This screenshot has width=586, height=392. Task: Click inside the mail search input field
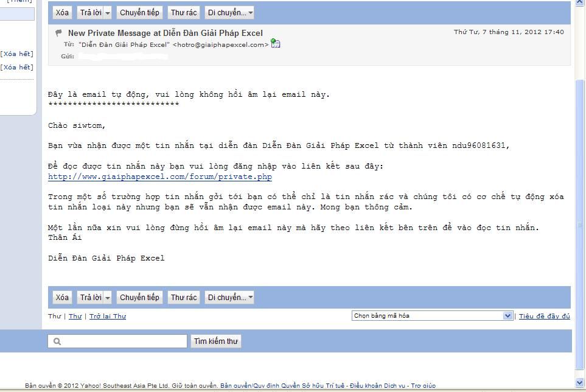117,341
